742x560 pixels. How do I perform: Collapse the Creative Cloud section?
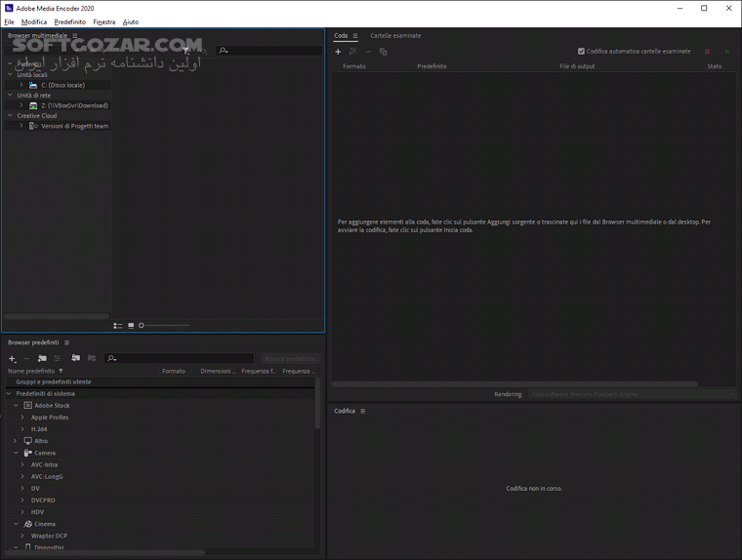click(11, 115)
